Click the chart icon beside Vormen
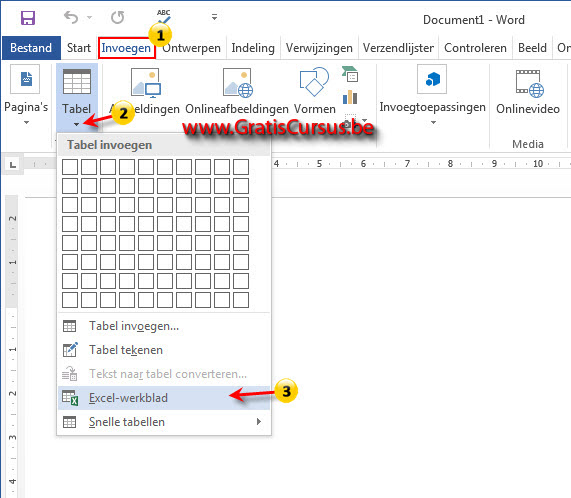 (350, 97)
